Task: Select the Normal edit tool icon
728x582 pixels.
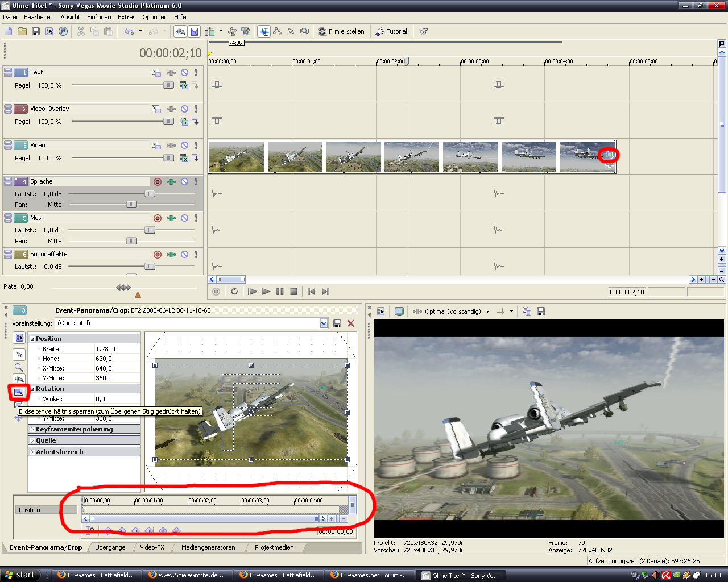Action: (264, 31)
